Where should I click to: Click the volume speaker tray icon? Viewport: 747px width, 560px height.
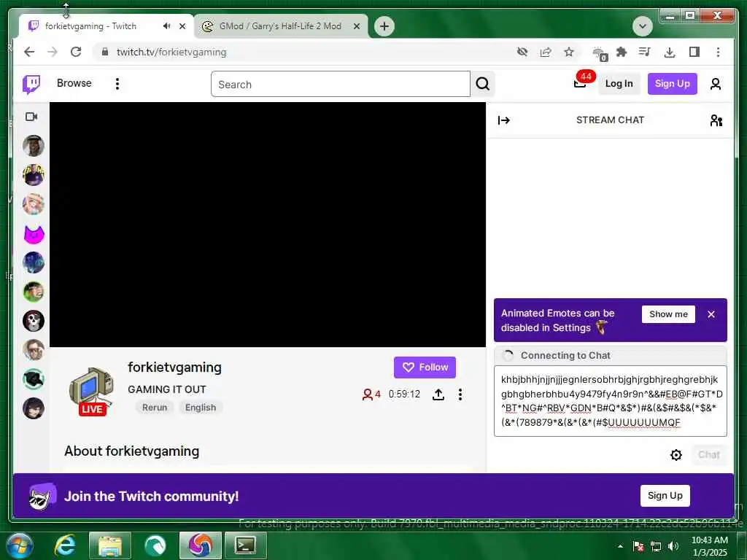(x=673, y=546)
